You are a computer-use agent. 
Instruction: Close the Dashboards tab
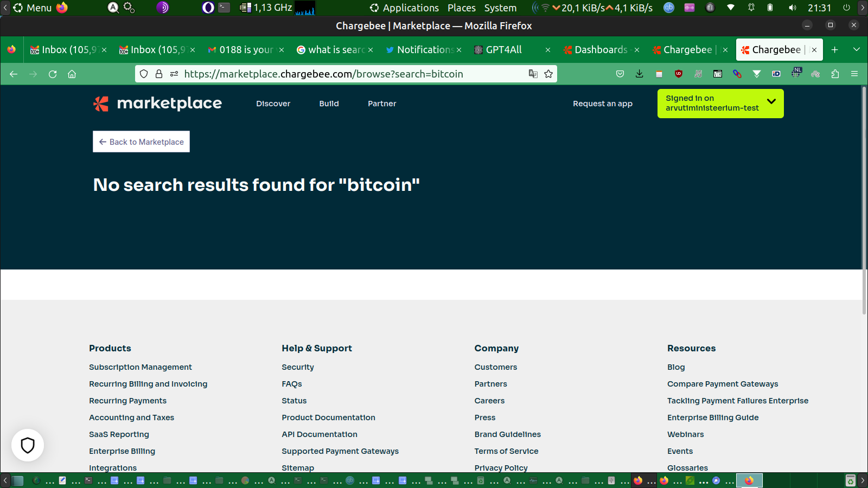click(x=637, y=50)
